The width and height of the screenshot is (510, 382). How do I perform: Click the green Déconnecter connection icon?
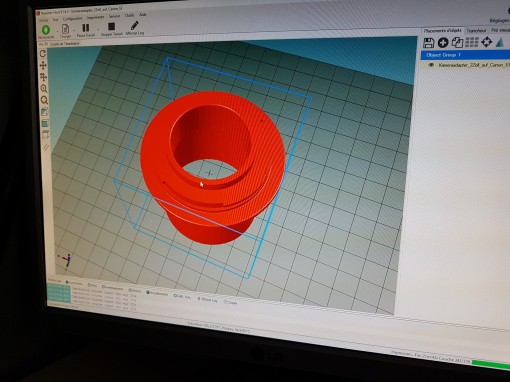coord(46,30)
